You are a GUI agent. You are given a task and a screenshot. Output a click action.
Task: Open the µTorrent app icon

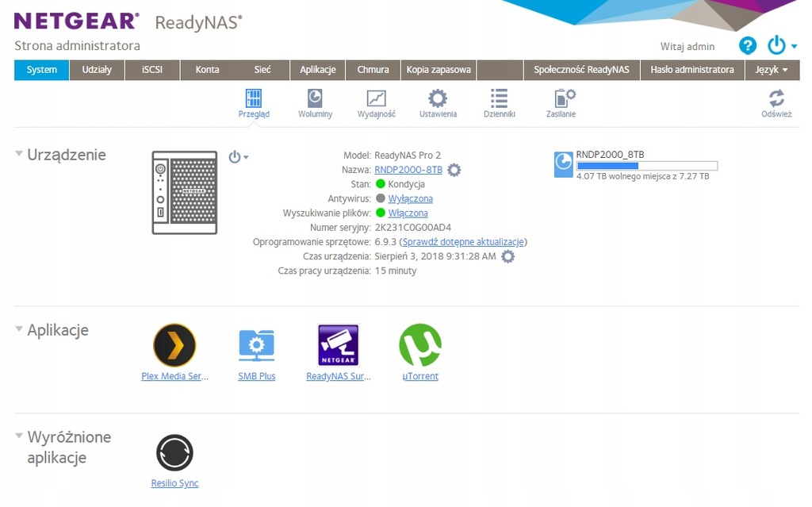click(x=420, y=345)
